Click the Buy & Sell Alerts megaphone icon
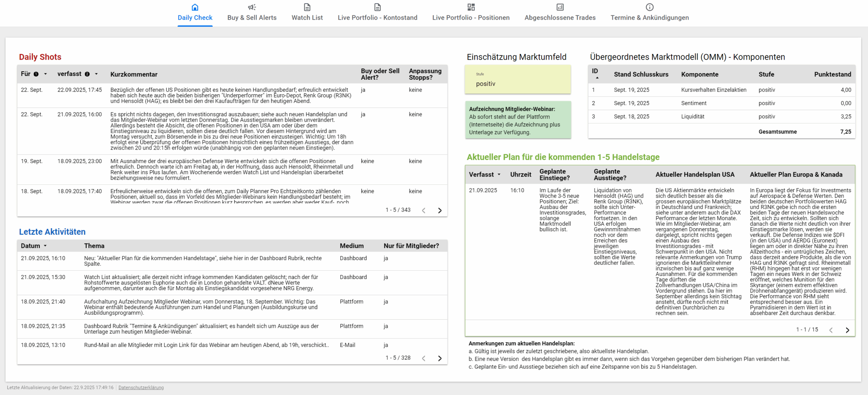Screen dimensions: 868x395 [x=252, y=7]
